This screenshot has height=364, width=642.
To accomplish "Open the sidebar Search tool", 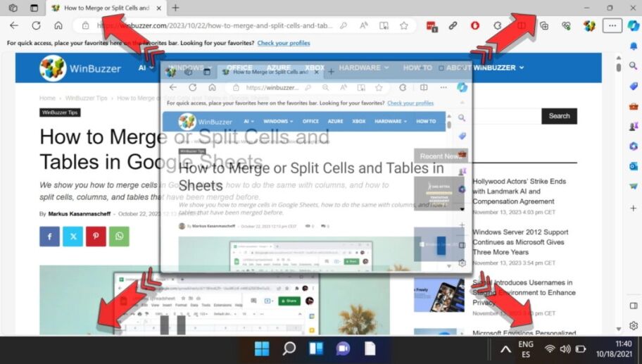I will click(634, 65).
